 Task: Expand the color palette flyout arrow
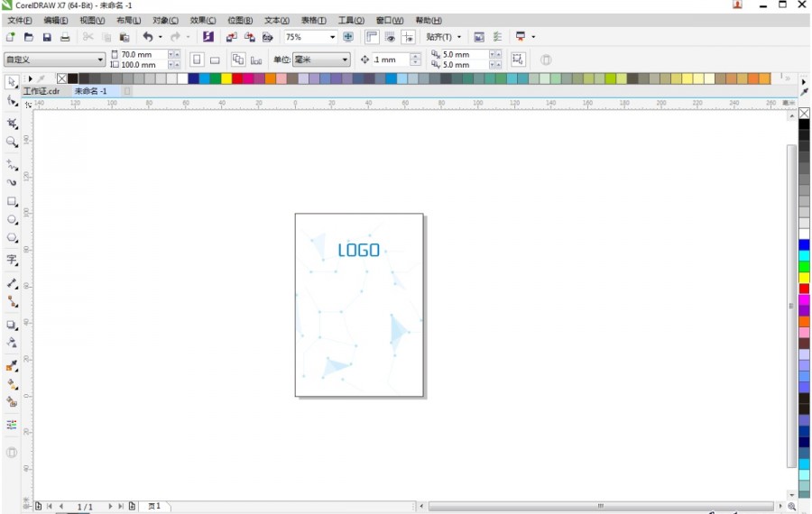[31, 78]
